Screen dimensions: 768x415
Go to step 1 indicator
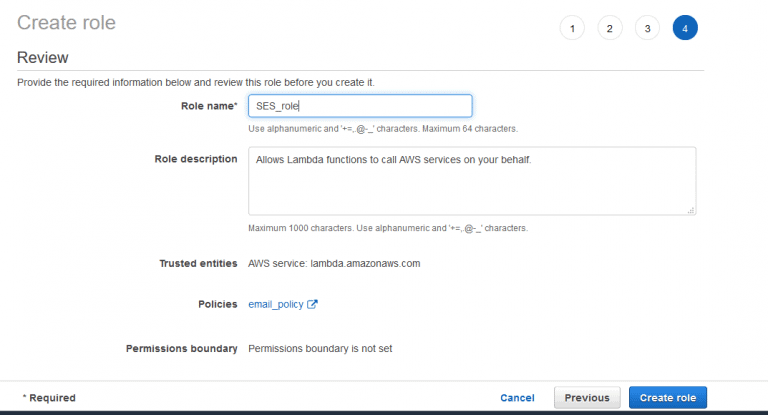coord(572,28)
